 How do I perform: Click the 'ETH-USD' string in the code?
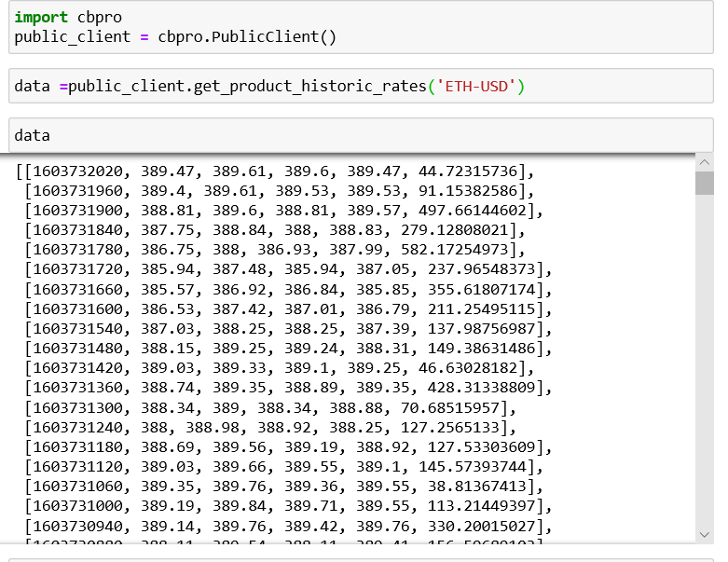pyautogui.click(x=476, y=87)
